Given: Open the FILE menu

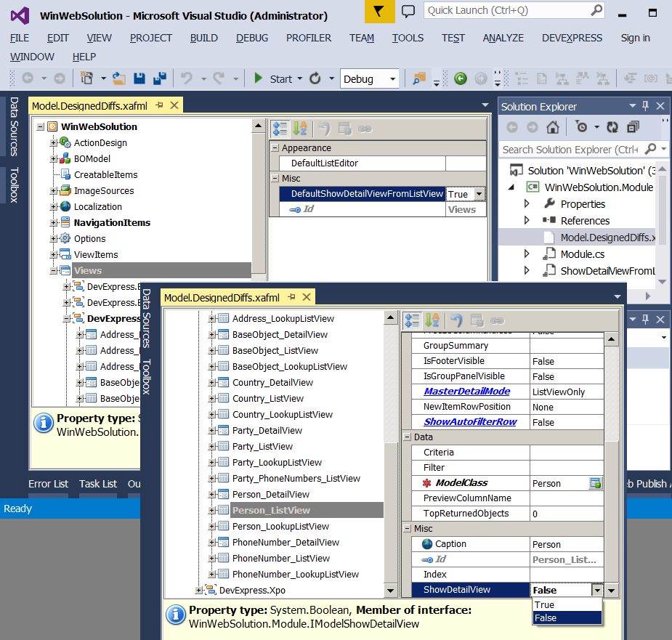Looking at the screenshot, I should (x=20, y=38).
